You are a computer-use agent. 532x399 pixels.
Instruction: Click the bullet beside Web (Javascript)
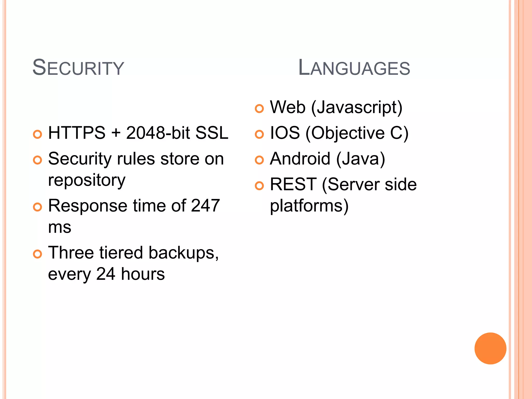tap(259, 109)
